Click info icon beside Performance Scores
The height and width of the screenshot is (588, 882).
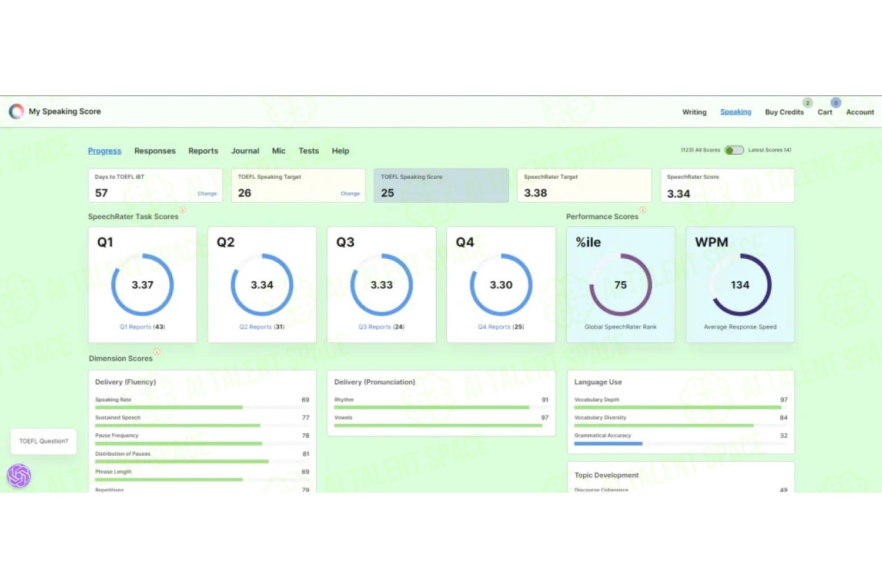[643, 210]
